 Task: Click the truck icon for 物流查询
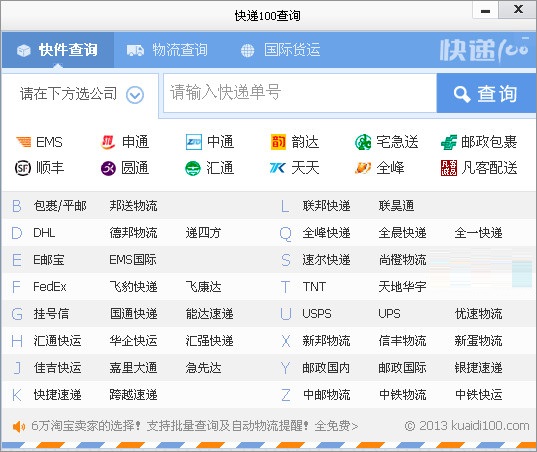135,51
